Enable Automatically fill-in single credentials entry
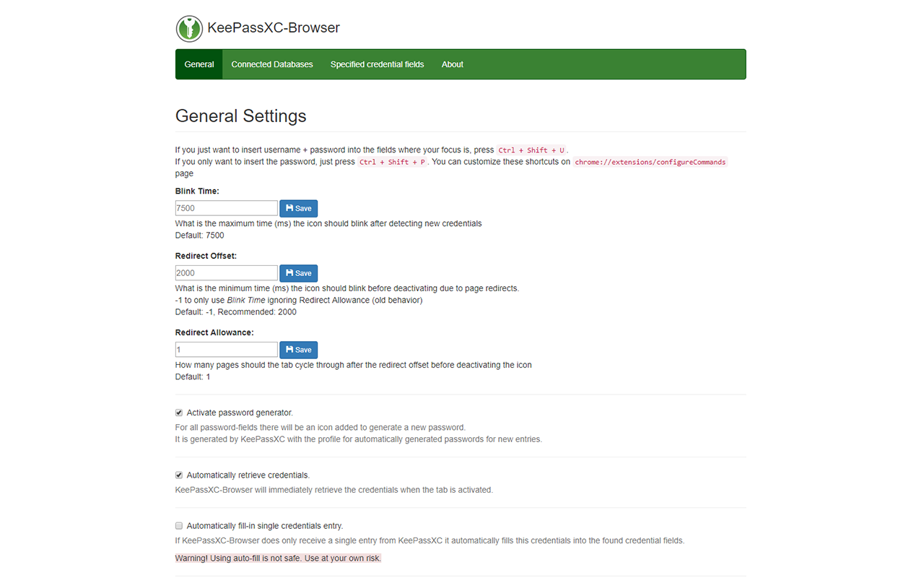The width and height of the screenshot is (924, 578). [x=178, y=525]
